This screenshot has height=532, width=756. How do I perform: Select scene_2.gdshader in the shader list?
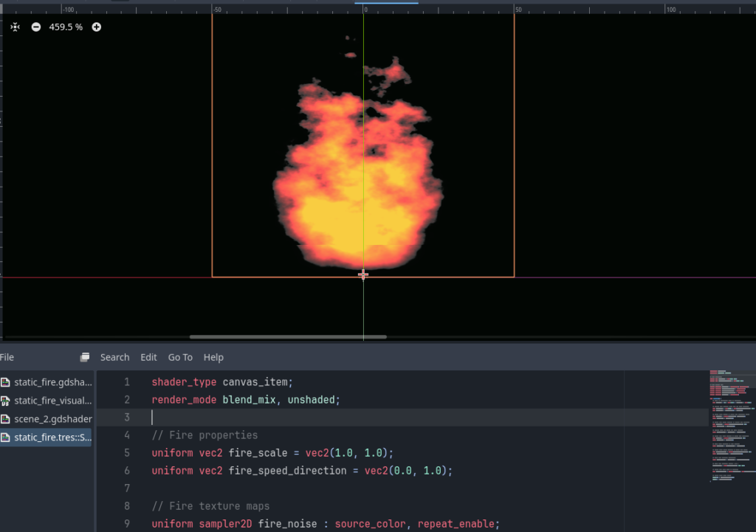(50, 418)
